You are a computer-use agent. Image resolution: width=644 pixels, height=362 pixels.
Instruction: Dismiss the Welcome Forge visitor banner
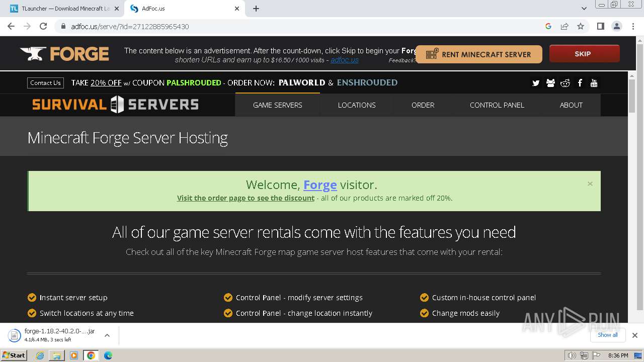[x=590, y=184]
